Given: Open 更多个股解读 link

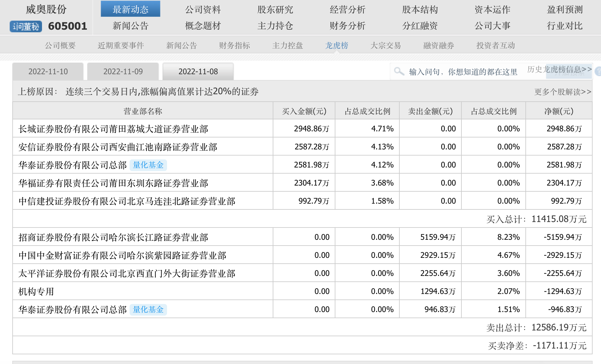Looking at the screenshot, I should point(563,92).
